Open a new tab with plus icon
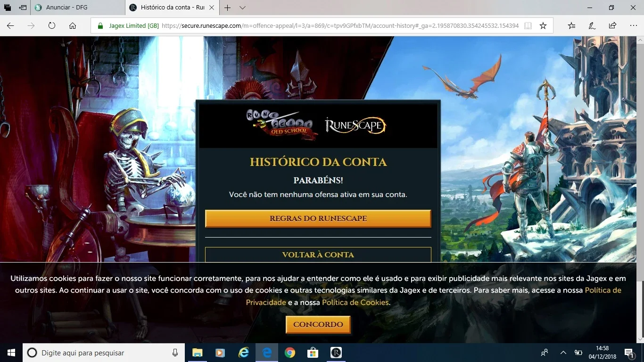Viewport: 644px width, 362px height. 228,8
